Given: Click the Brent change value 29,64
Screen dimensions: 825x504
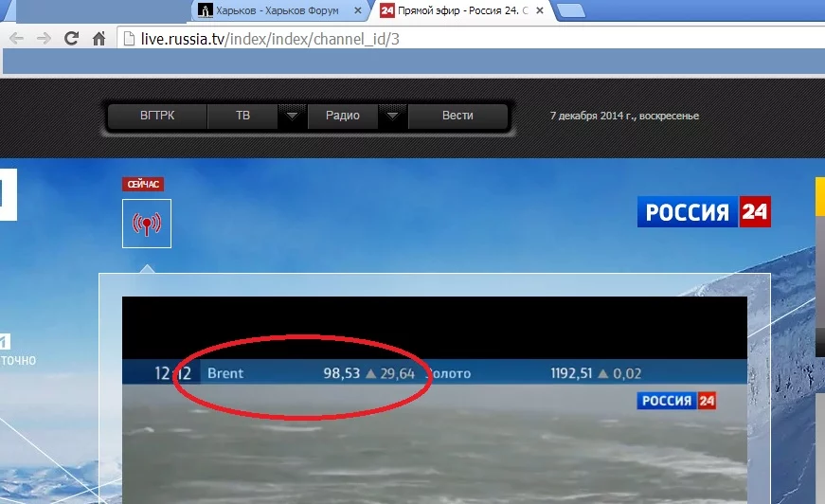Looking at the screenshot, I should click(x=397, y=373).
